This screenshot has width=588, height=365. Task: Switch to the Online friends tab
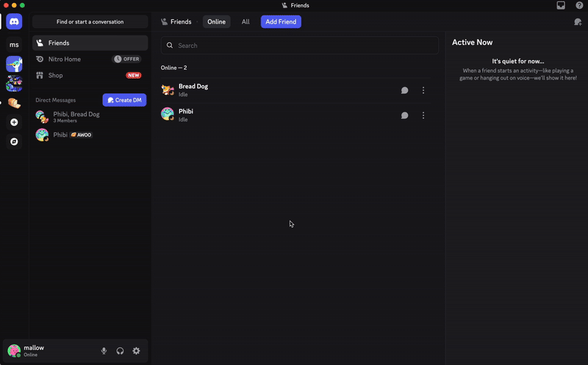point(216,22)
